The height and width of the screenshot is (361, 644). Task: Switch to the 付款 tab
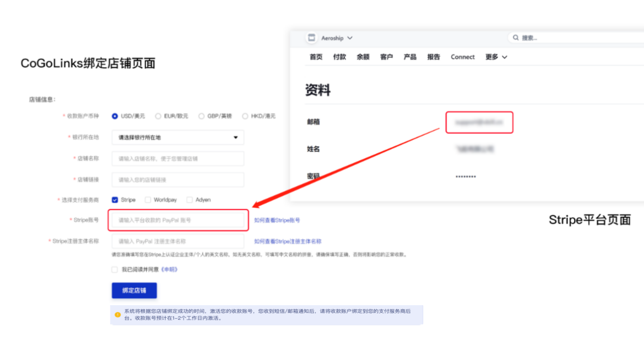(x=339, y=57)
